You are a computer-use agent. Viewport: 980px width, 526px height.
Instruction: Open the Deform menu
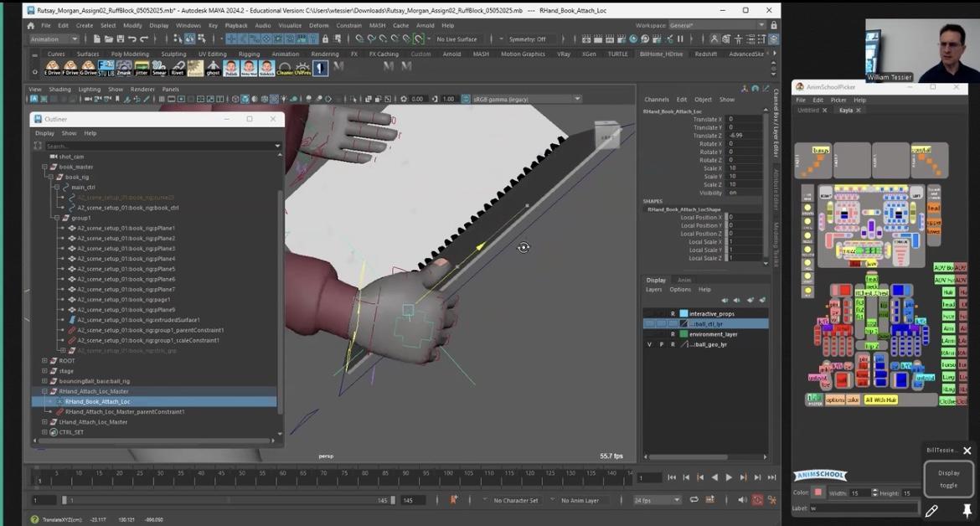[318, 25]
